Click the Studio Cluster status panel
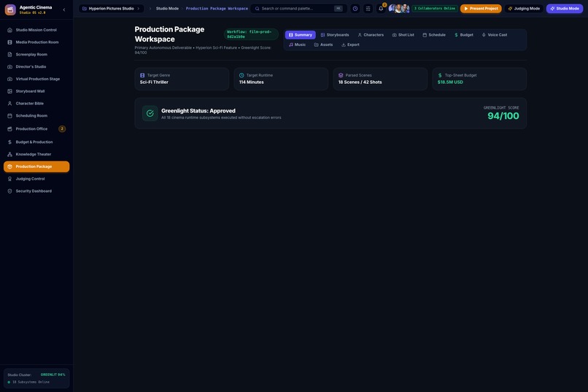This screenshot has width=588, height=392. [36, 378]
